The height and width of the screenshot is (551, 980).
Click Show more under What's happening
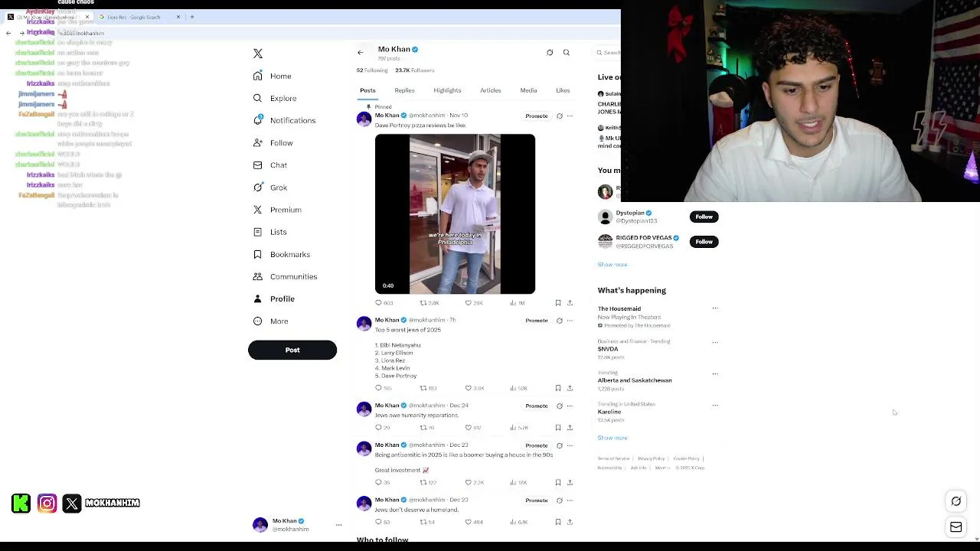pos(612,438)
